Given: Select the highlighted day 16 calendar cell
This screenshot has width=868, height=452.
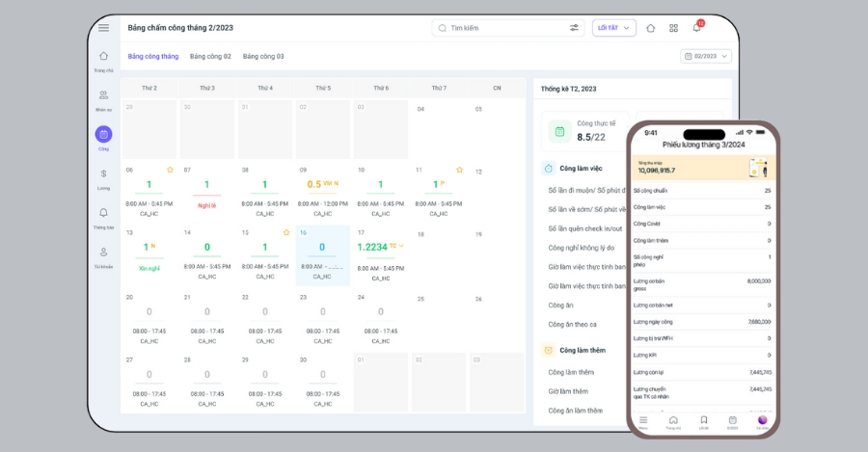Looking at the screenshot, I should (322, 255).
